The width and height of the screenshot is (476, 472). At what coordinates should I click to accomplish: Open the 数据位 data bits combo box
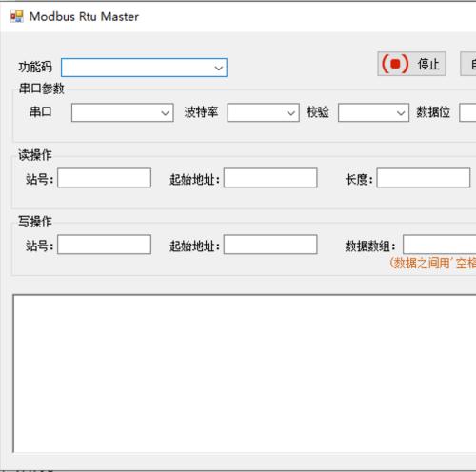(x=467, y=112)
